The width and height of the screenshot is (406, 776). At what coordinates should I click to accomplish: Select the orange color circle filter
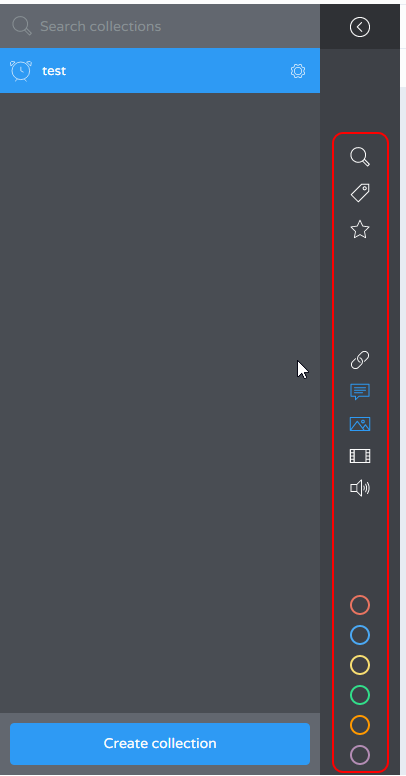pos(360,725)
